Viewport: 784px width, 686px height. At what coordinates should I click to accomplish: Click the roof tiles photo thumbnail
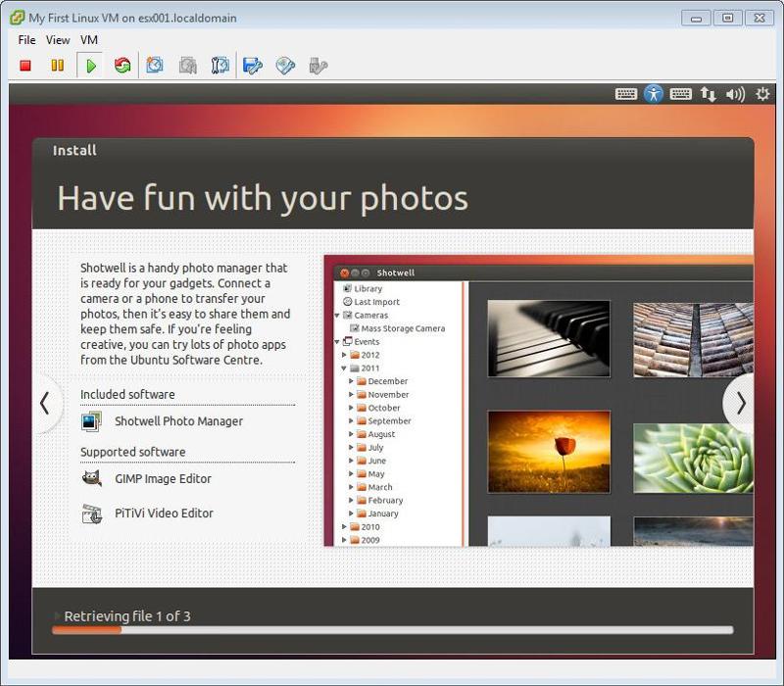[693, 339]
